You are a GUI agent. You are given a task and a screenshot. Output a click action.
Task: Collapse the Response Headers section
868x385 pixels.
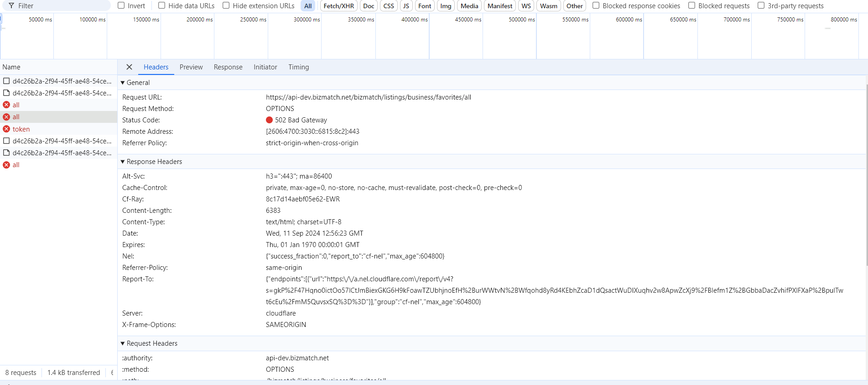[x=123, y=162]
